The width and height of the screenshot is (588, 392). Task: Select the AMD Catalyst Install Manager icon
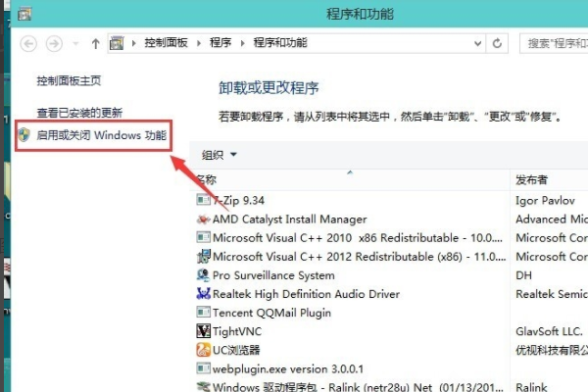pyautogui.click(x=203, y=220)
